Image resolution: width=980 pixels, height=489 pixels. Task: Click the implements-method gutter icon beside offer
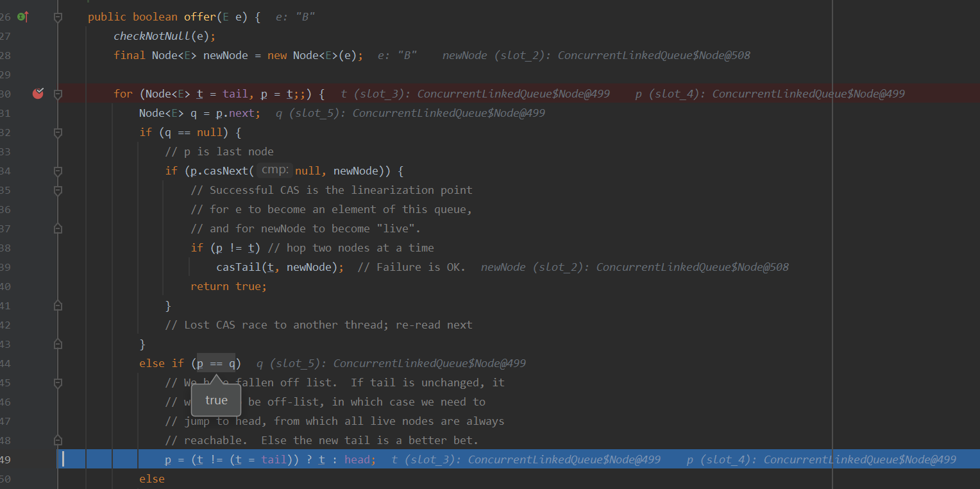pyautogui.click(x=22, y=17)
